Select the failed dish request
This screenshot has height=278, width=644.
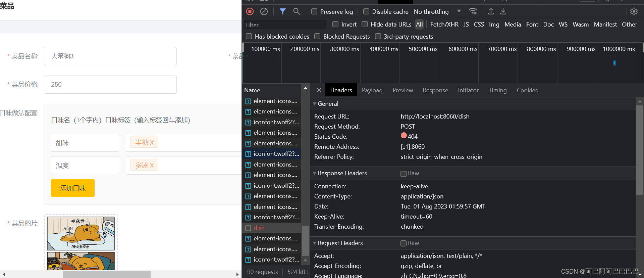click(272, 228)
